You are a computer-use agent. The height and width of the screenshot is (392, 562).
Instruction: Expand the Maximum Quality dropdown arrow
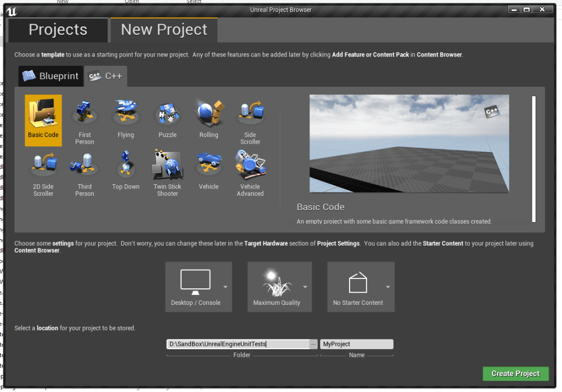pos(305,287)
